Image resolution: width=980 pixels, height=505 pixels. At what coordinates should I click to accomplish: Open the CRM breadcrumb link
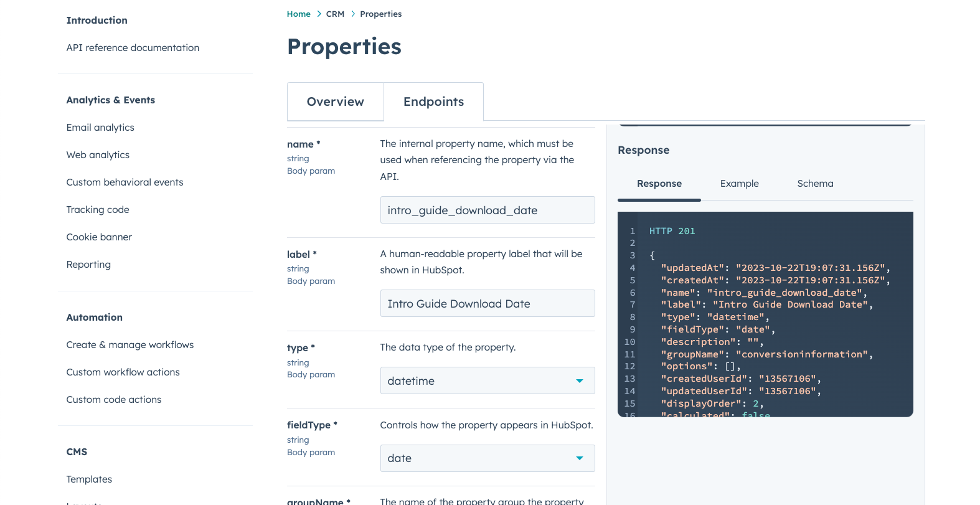click(335, 14)
